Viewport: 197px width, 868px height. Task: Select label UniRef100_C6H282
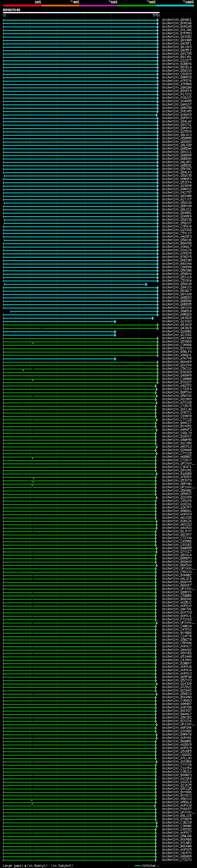tap(176, 829)
